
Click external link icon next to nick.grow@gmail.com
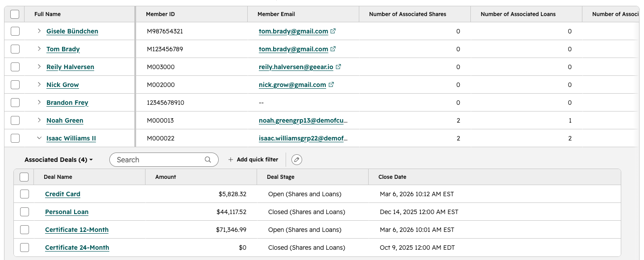click(331, 85)
